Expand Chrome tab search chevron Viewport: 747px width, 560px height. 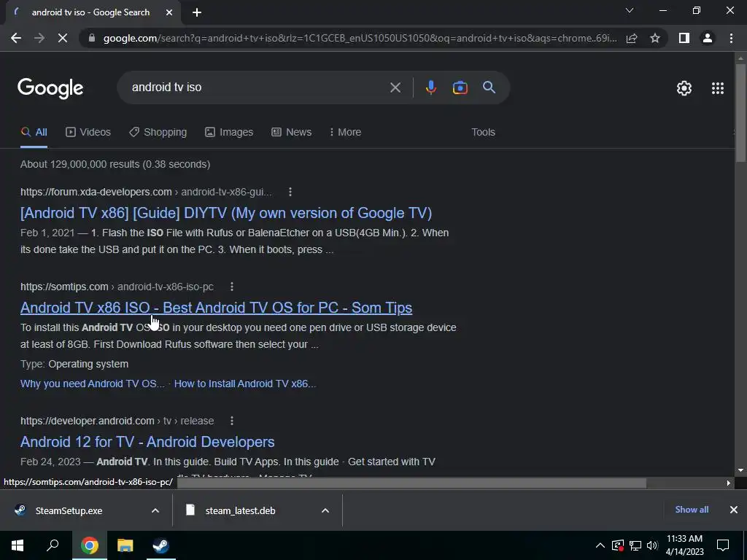pos(630,10)
